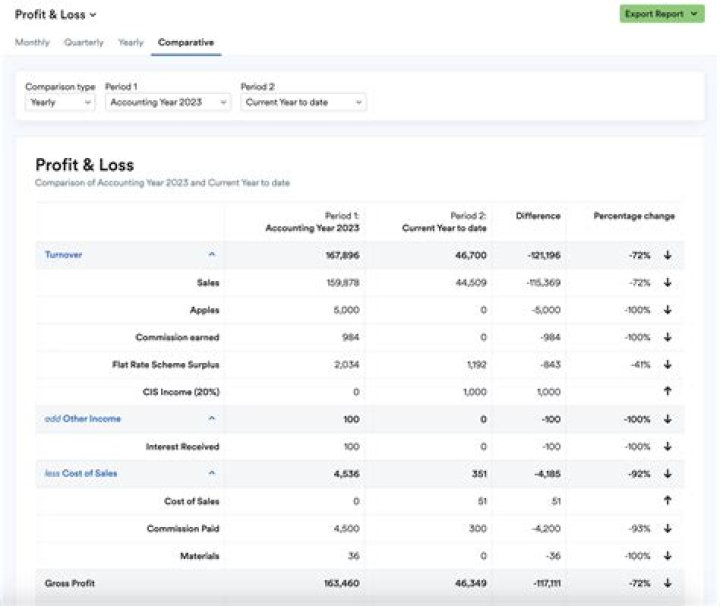Click the up arrow icon in CIS Income row

667,392
